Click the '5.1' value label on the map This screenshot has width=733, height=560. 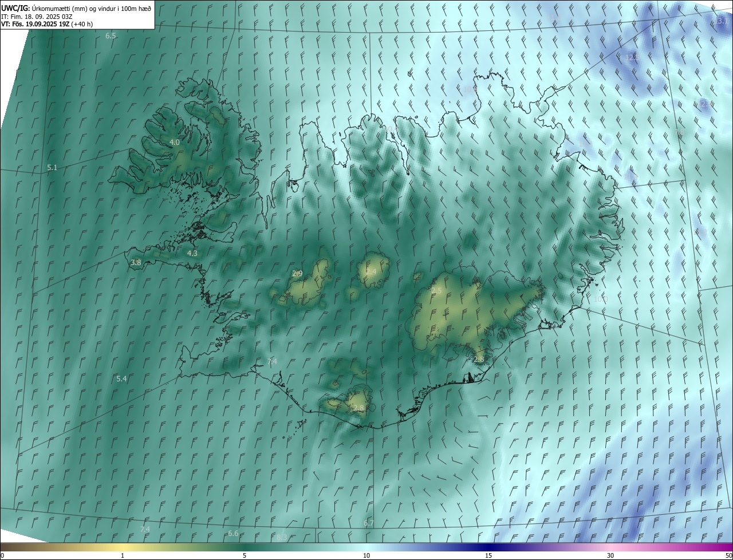tap(52, 167)
